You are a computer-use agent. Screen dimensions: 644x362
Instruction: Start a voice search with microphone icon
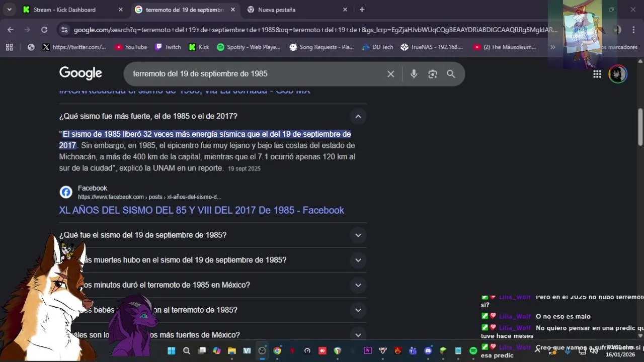pyautogui.click(x=414, y=74)
